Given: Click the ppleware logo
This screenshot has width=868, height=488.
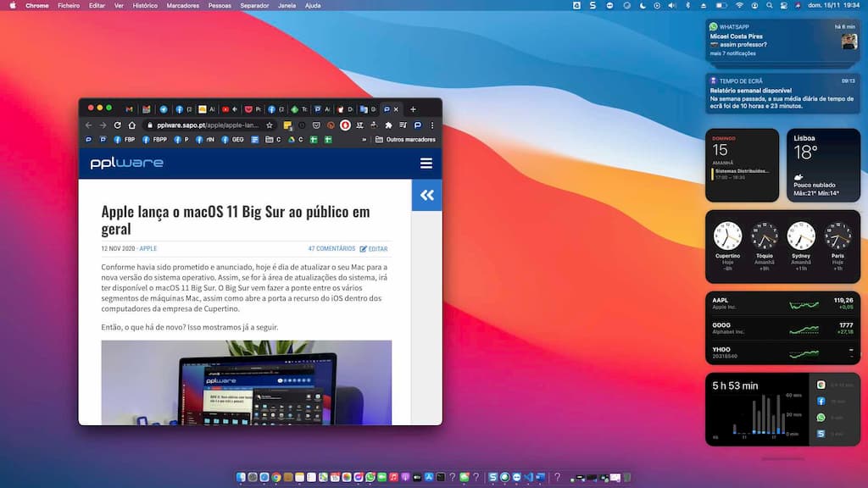Looking at the screenshot, I should point(127,163).
